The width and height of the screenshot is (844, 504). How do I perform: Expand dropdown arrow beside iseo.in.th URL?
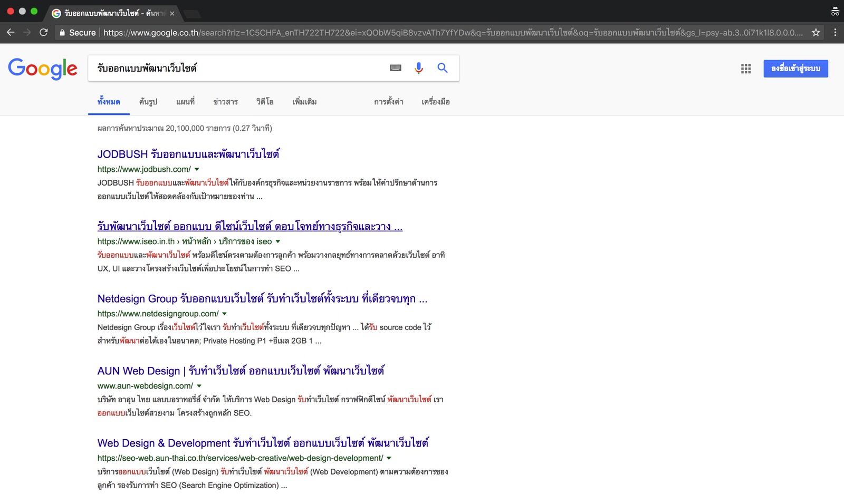[278, 241]
